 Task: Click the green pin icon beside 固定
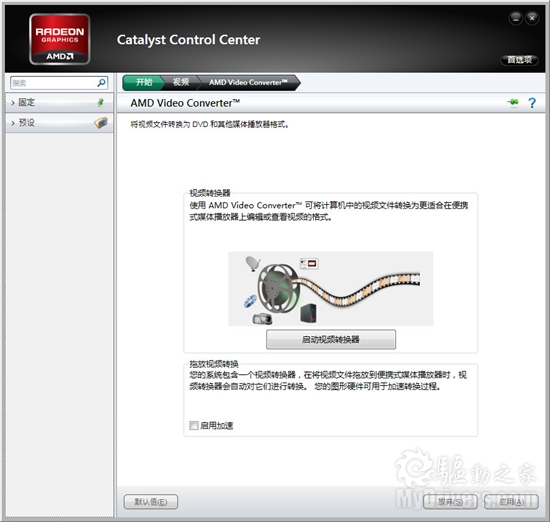coord(101,102)
